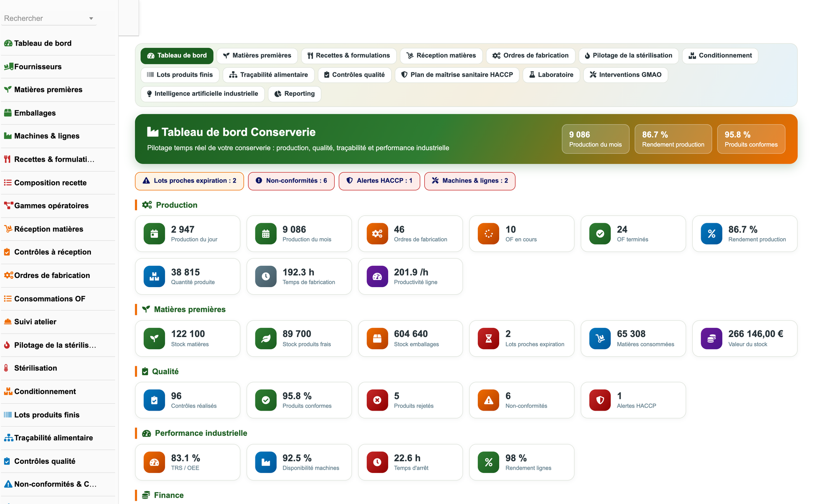Open Stérilisation in the sidebar

[58, 368]
